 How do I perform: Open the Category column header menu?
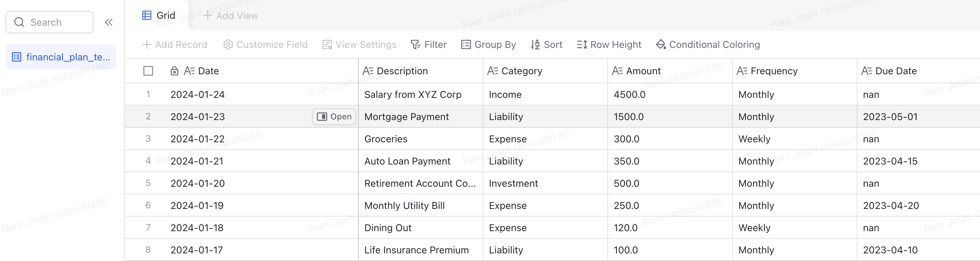[x=521, y=71]
